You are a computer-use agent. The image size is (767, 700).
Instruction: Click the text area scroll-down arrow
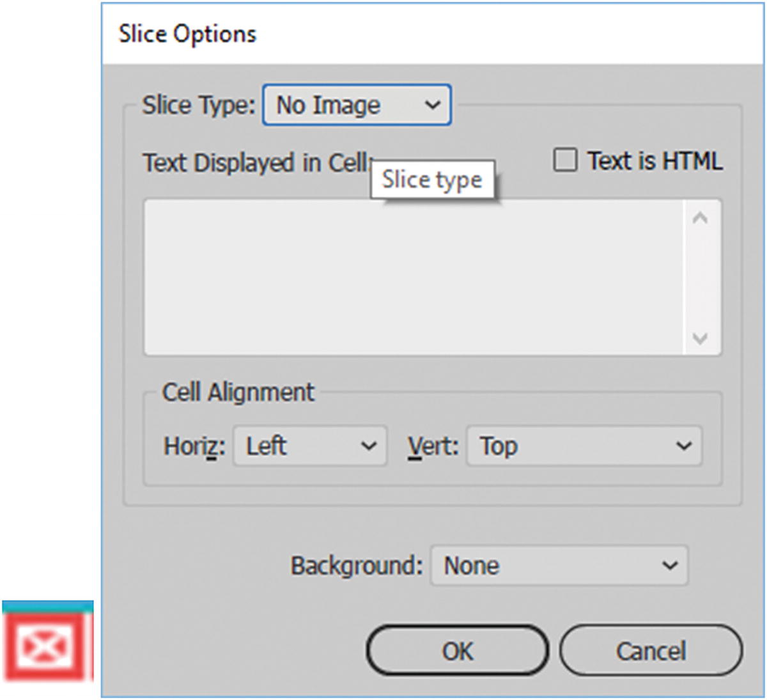tap(700, 338)
